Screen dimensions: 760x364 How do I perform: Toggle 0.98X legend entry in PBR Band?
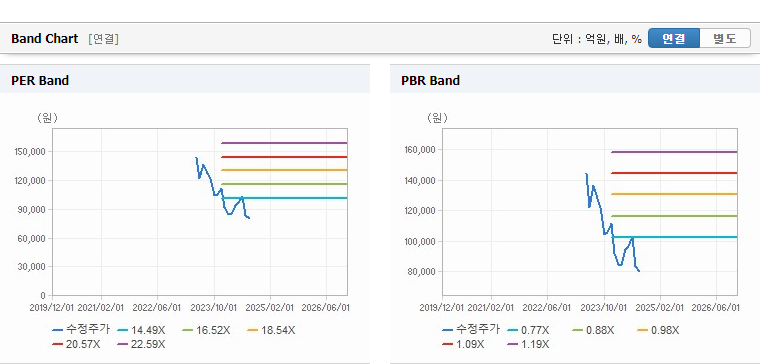tap(658, 330)
